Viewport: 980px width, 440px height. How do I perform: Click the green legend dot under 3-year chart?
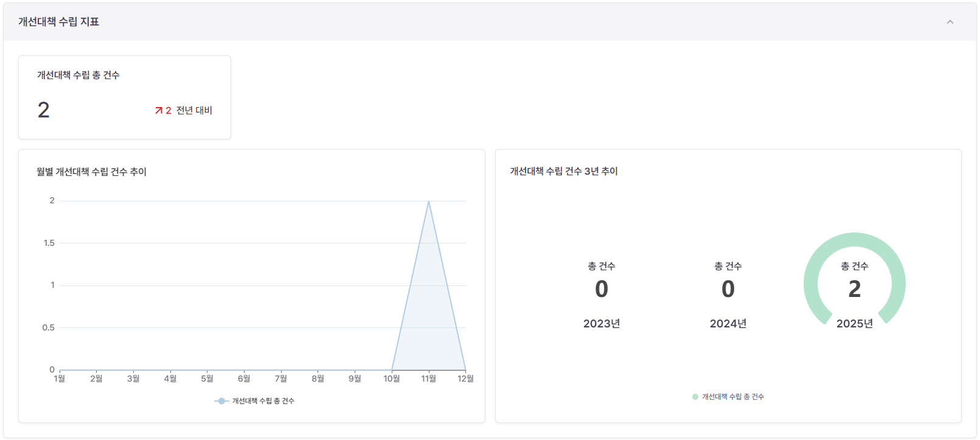(x=695, y=397)
